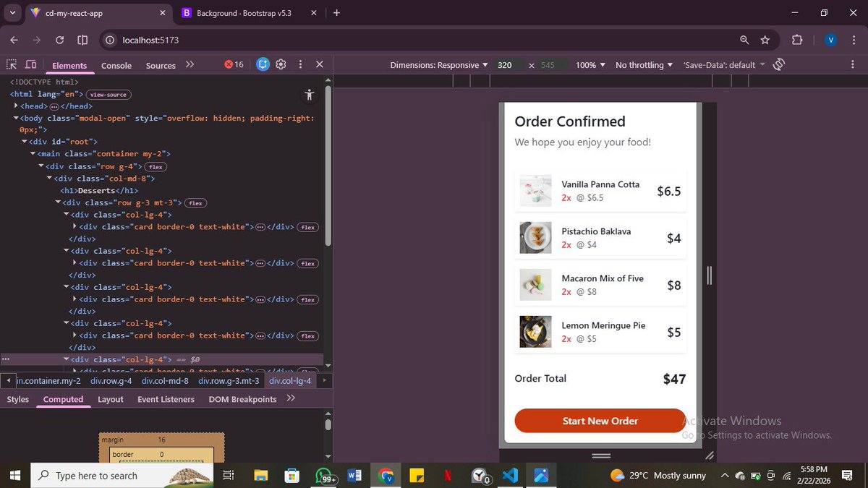
Task: Open Netflix from the taskbar
Action: point(448,476)
